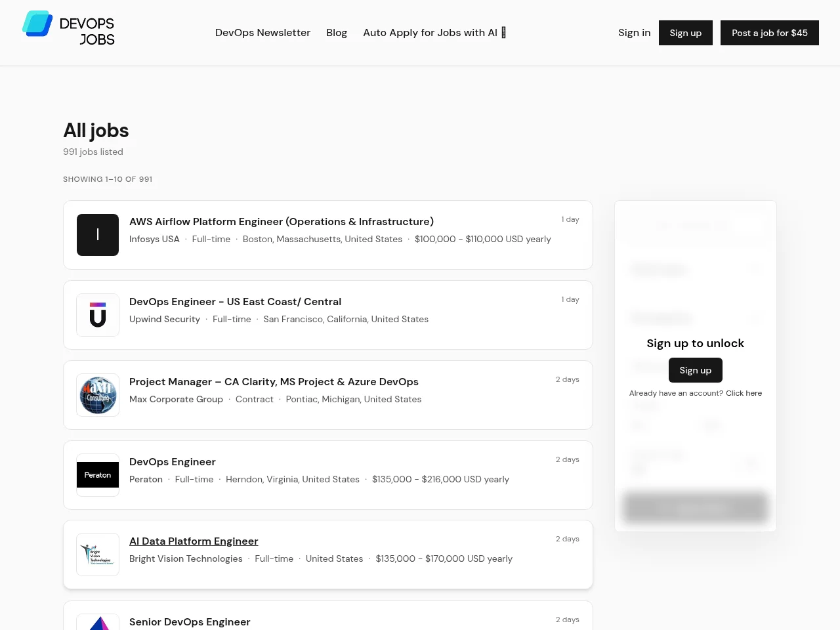Open AI Data Platform Engineer job

[x=194, y=541]
